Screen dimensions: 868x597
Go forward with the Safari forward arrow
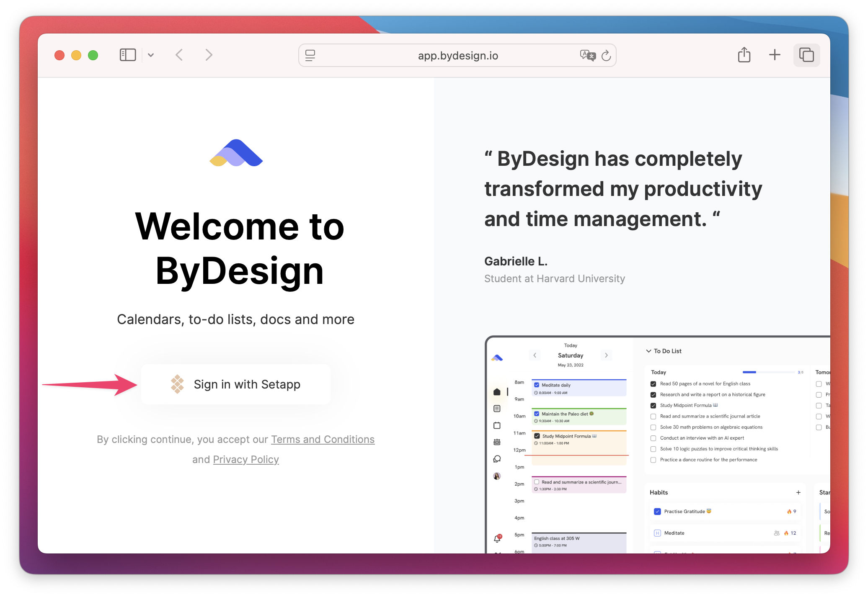(x=209, y=55)
